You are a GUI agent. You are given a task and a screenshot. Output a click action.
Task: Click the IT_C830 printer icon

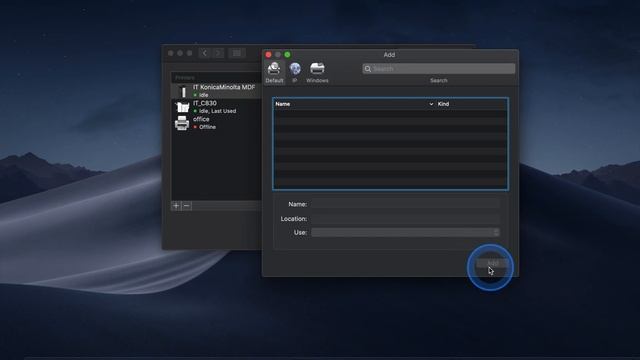tap(182, 107)
